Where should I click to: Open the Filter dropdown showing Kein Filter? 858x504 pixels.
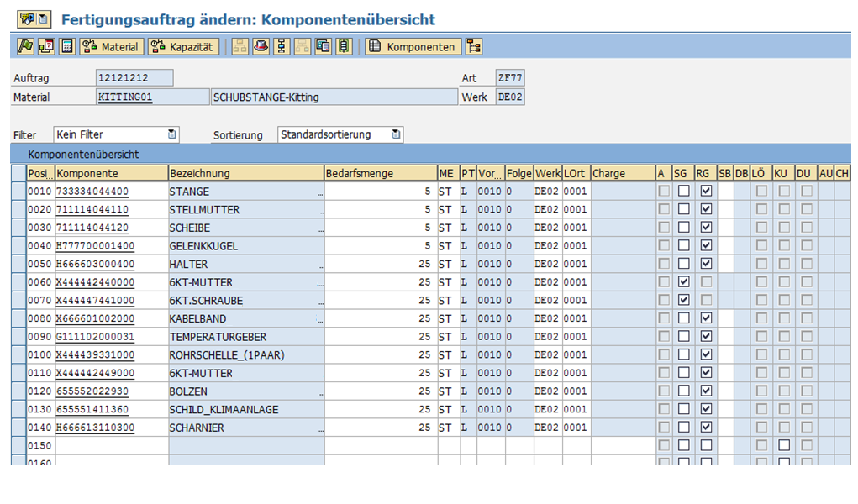(x=172, y=134)
